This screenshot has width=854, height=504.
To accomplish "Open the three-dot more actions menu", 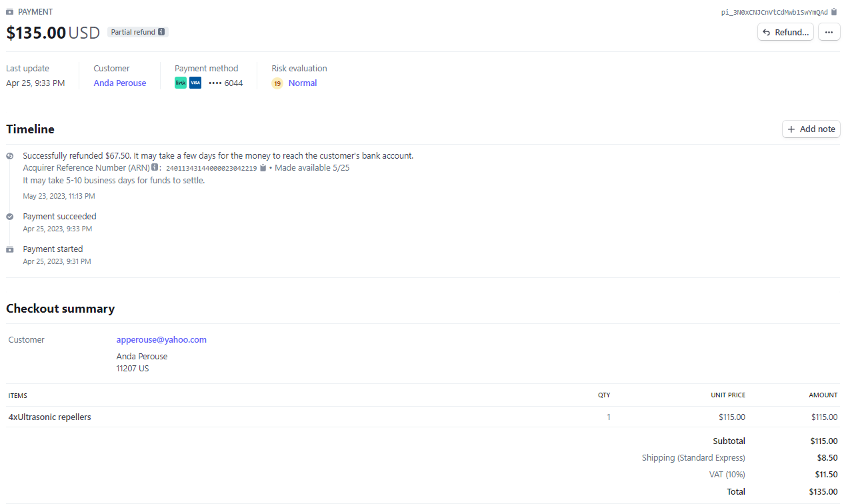I will (x=829, y=32).
